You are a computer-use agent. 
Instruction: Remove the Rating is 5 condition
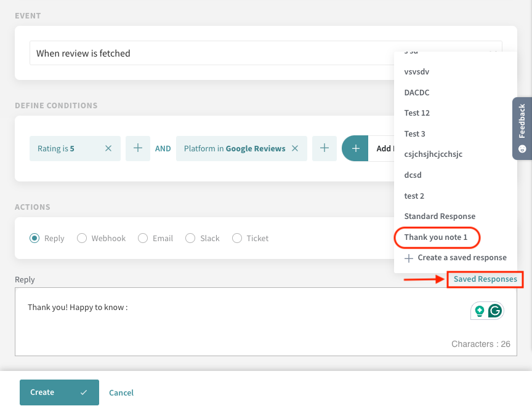click(x=108, y=148)
